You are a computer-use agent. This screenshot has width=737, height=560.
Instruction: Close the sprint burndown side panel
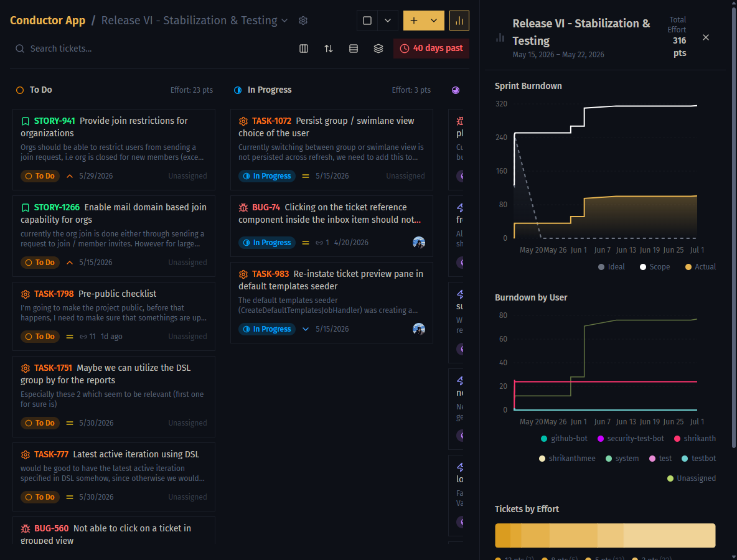click(x=705, y=37)
